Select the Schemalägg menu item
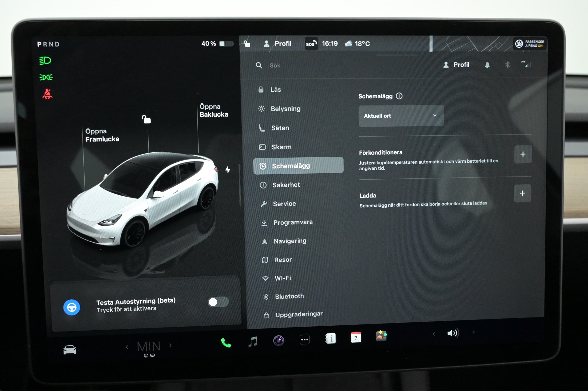The height and width of the screenshot is (391, 588). pos(298,165)
